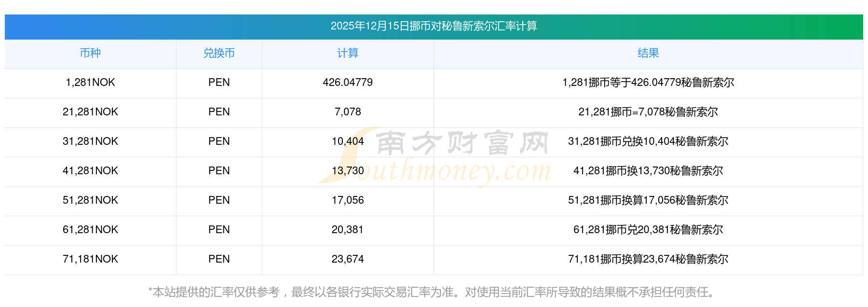The image size is (868, 307).
Task: Select the 71,181NOK cell
Action: pos(90,259)
